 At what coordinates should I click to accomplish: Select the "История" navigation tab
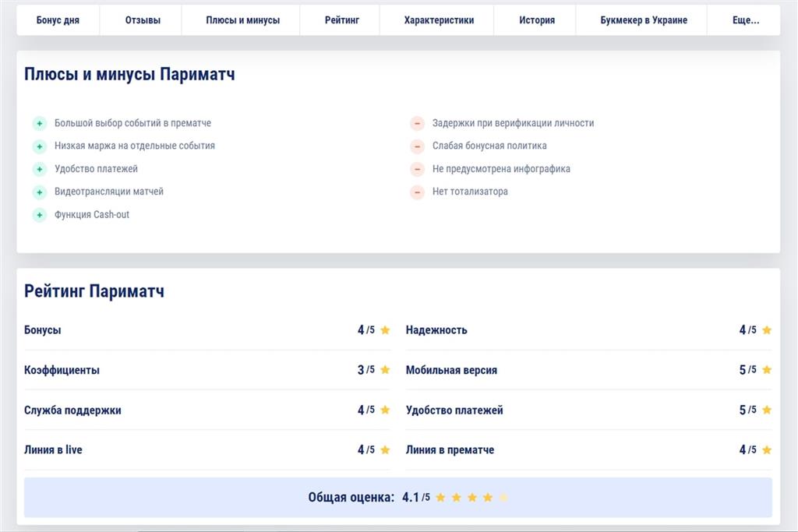[537, 20]
